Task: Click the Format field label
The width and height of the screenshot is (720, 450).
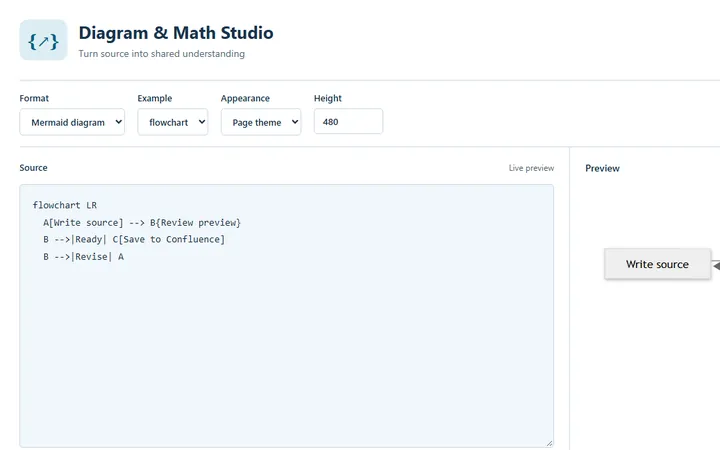Action: click(x=34, y=98)
